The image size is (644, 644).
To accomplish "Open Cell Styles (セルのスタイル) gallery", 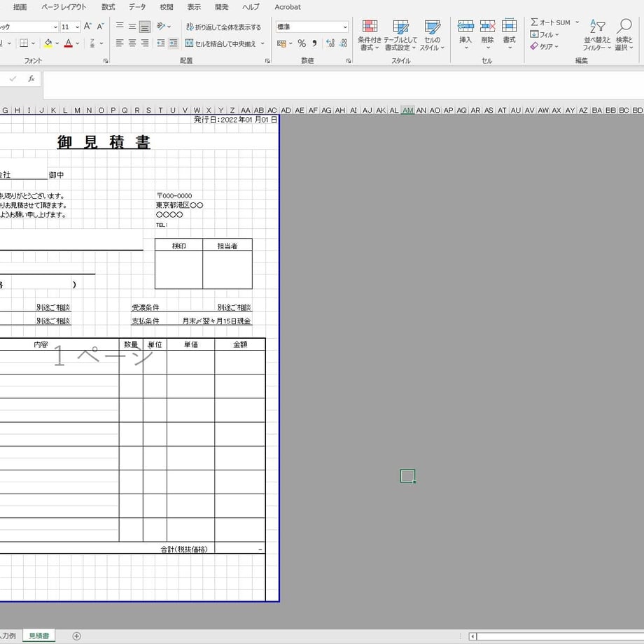I will (432, 35).
